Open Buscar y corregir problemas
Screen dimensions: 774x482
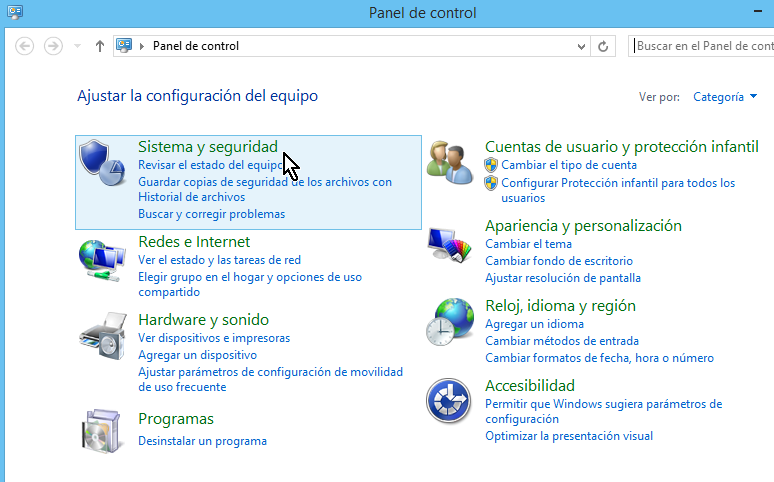[212, 214]
